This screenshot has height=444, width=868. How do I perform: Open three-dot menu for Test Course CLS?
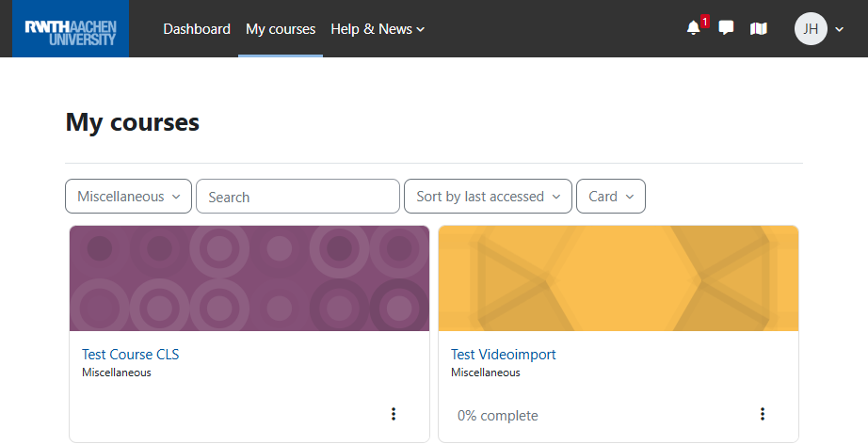(394, 414)
